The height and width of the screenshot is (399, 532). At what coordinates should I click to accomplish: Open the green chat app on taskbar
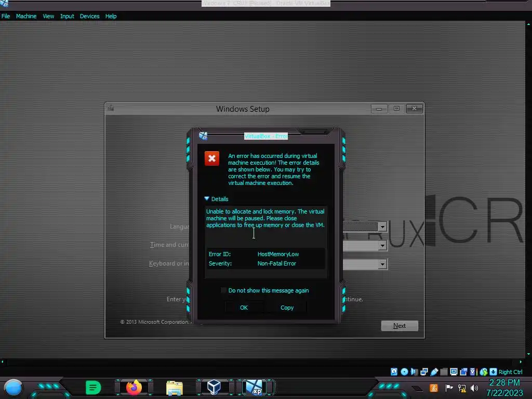pos(94,388)
